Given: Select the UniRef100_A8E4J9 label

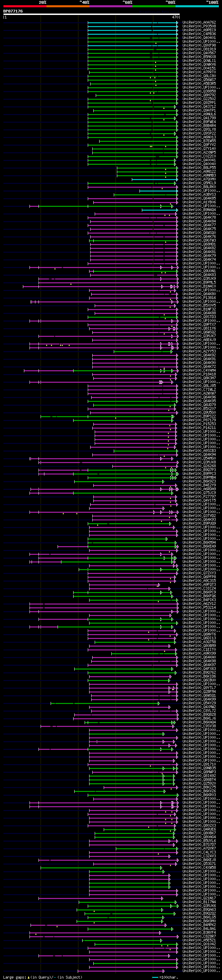Looking at the screenshot, I should (199, 340).
